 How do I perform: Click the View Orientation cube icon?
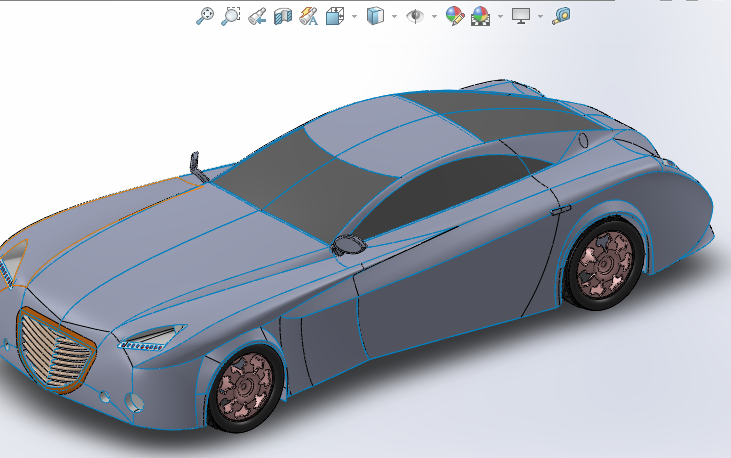click(335, 15)
